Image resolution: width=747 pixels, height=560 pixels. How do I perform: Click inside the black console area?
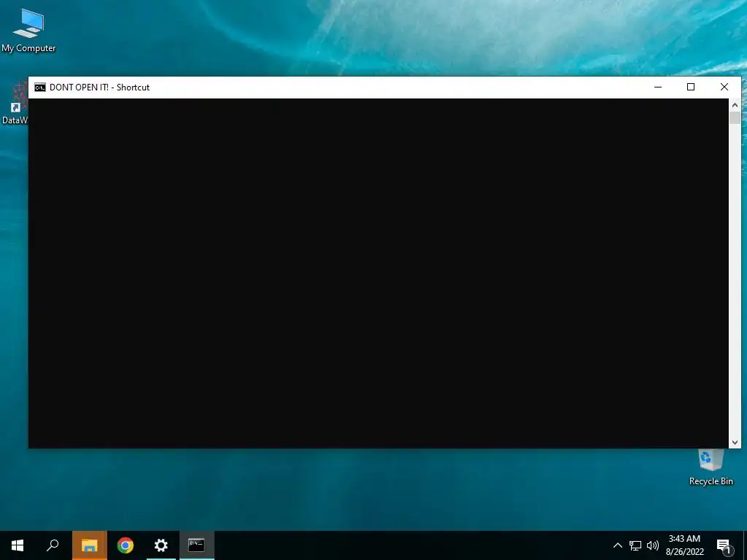click(x=379, y=273)
